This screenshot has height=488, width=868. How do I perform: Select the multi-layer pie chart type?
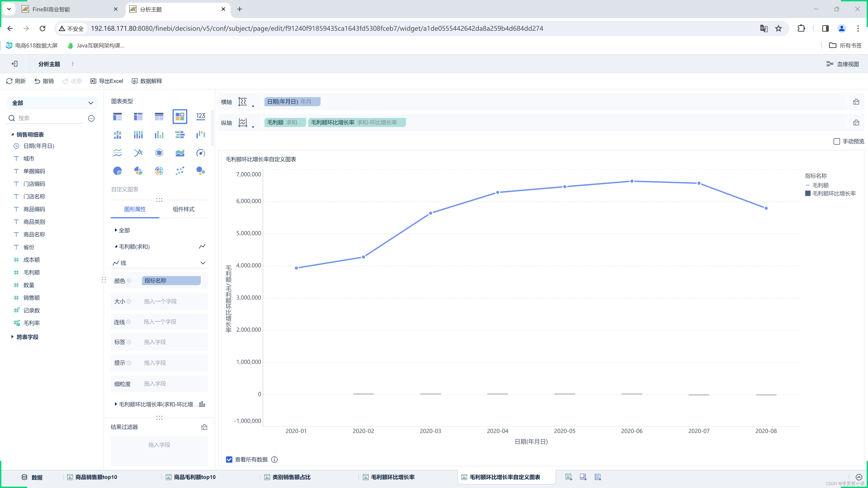coord(159,171)
